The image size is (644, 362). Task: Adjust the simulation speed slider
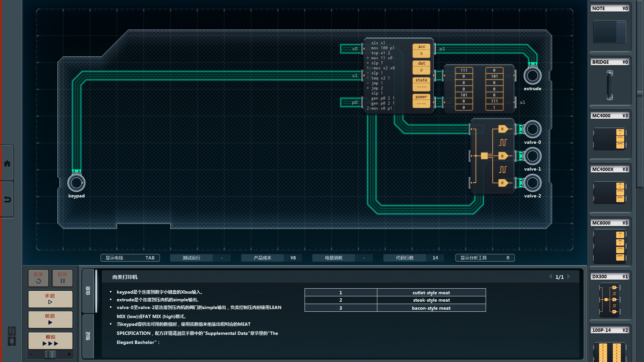coord(50,354)
